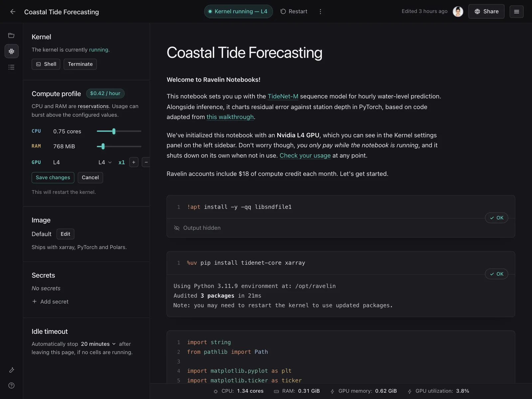Open the idle timeout 20 minutes dropdown
The height and width of the screenshot is (399, 532).
pyautogui.click(x=98, y=344)
